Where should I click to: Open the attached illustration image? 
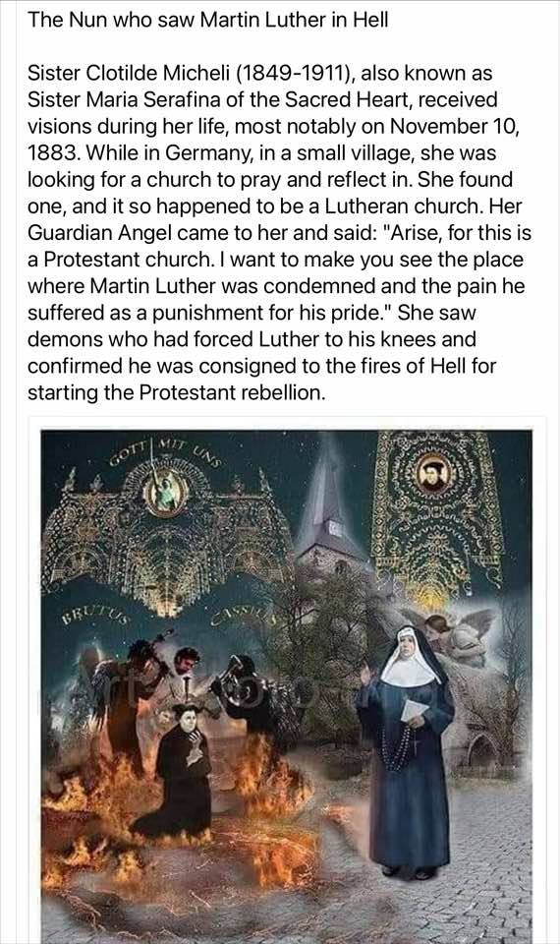coord(286,685)
